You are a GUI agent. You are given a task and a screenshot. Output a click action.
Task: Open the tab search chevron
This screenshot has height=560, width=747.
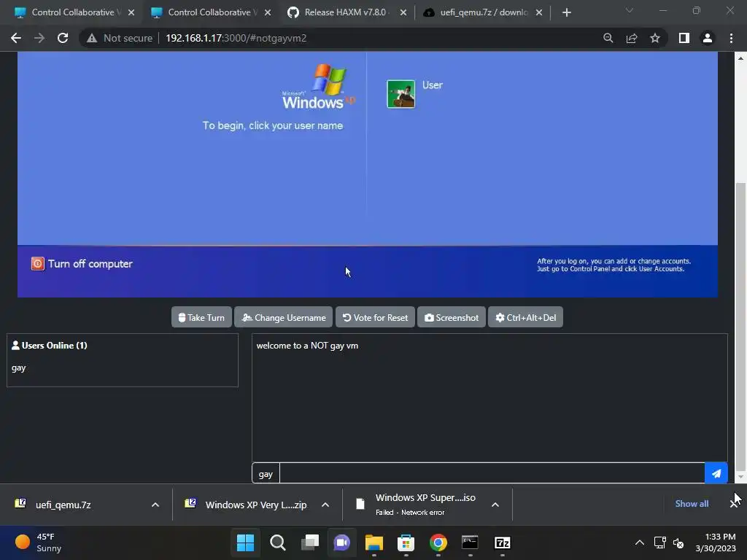click(630, 10)
